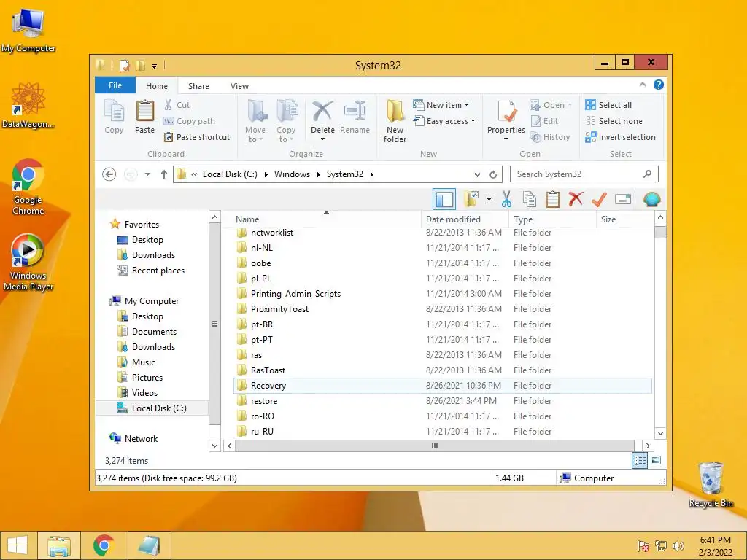Click History in the Open group
The width and height of the screenshot is (747, 560).
coord(550,137)
